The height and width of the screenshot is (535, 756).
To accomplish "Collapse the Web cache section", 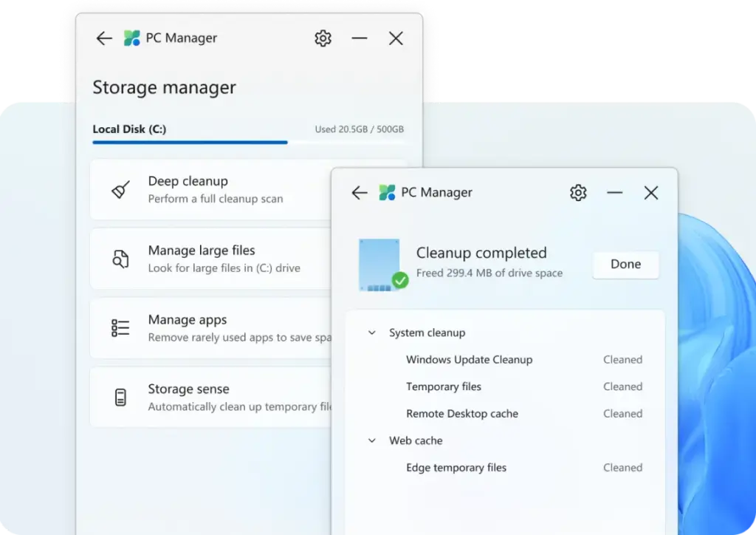I will [371, 440].
